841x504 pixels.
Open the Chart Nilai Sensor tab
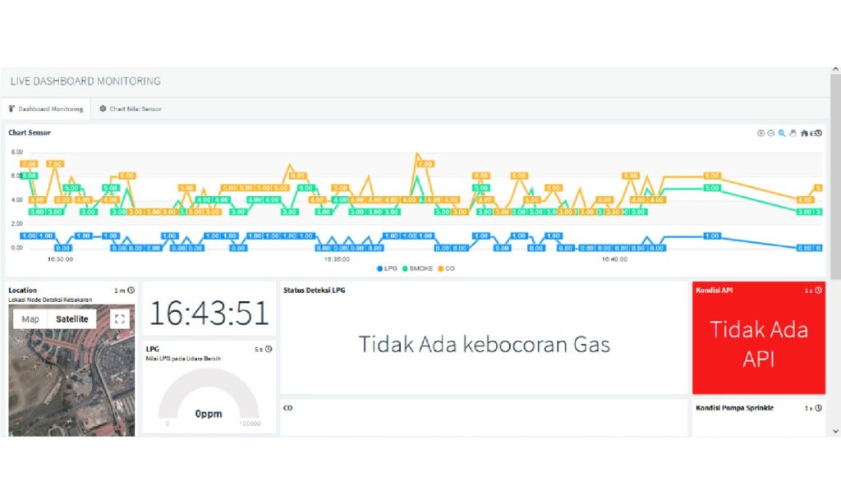coord(131,109)
